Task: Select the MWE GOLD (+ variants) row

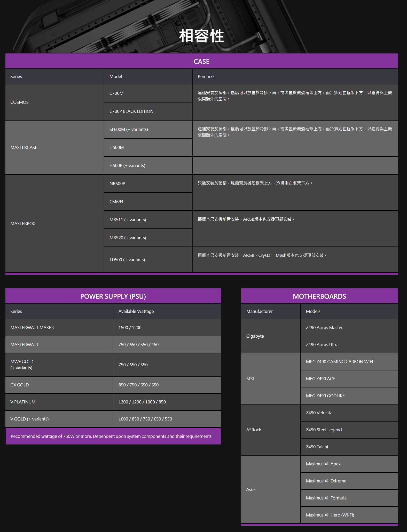Action: click(113, 365)
